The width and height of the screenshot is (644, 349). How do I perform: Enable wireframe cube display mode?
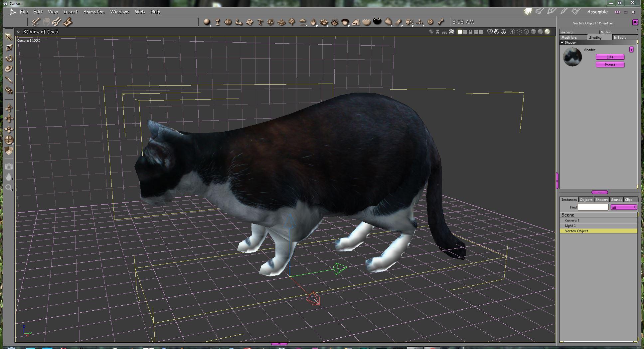click(x=526, y=32)
